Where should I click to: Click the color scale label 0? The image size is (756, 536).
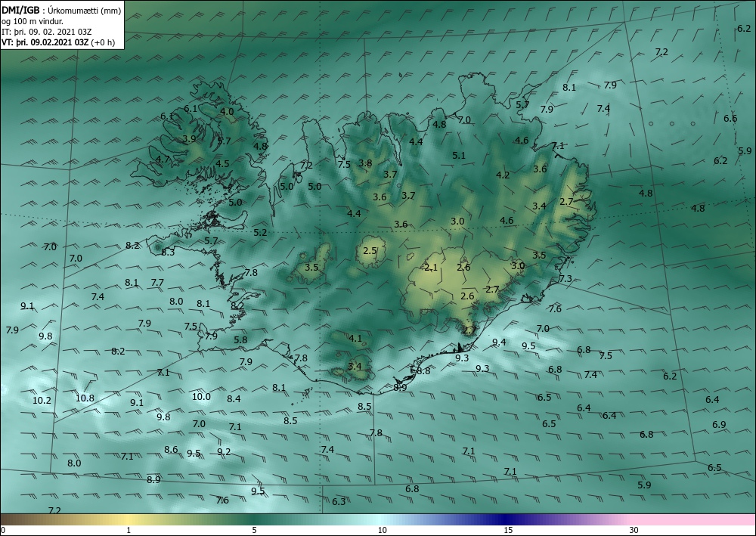tap(3, 531)
